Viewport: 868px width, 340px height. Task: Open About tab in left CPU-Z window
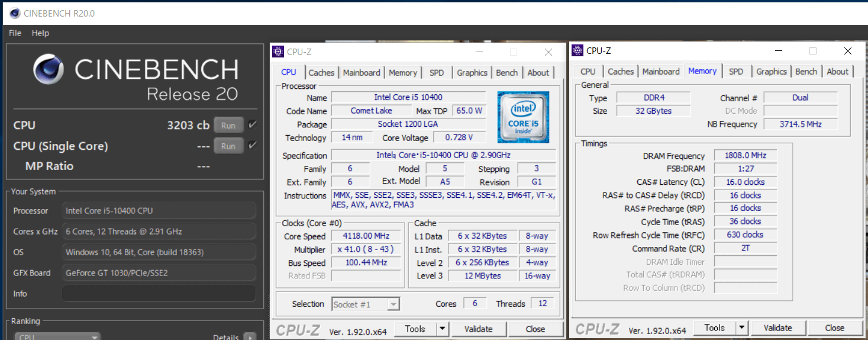(x=538, y=72)
